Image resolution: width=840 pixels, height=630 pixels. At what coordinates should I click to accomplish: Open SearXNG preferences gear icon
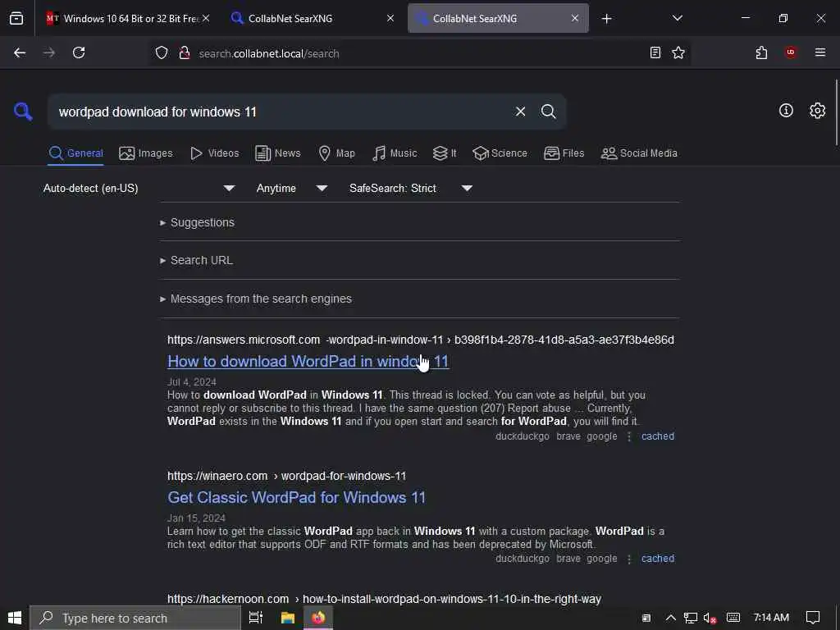pos(817,111)
